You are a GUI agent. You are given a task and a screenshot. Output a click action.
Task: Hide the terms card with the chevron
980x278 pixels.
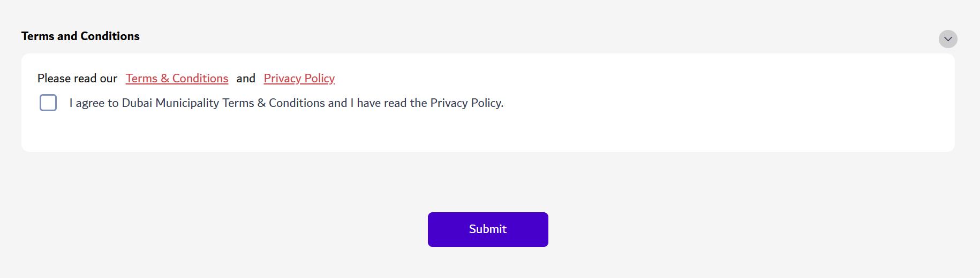pos(948,39)
